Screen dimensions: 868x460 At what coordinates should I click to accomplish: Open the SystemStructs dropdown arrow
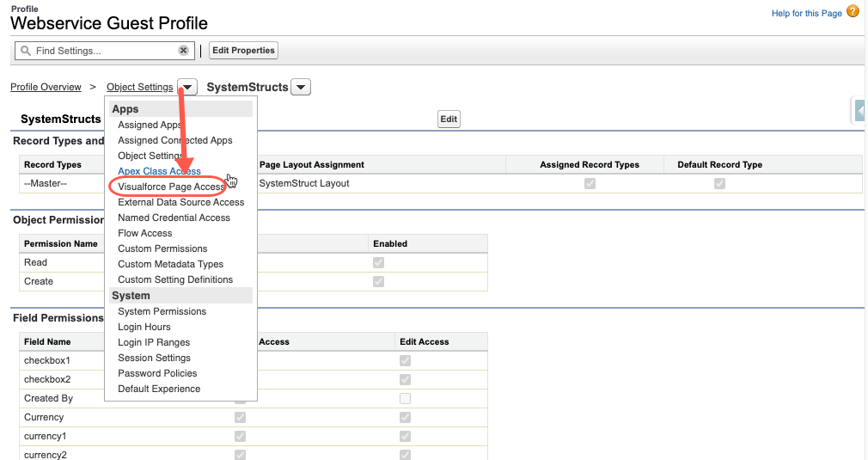click(301, 87)
